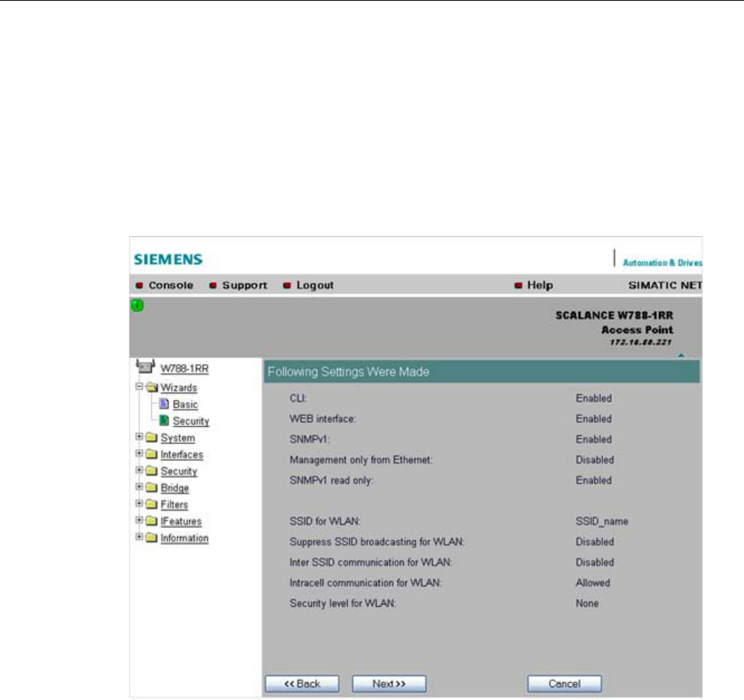
Task: Open the Wizards link
Action: click(x=179, y=388)
